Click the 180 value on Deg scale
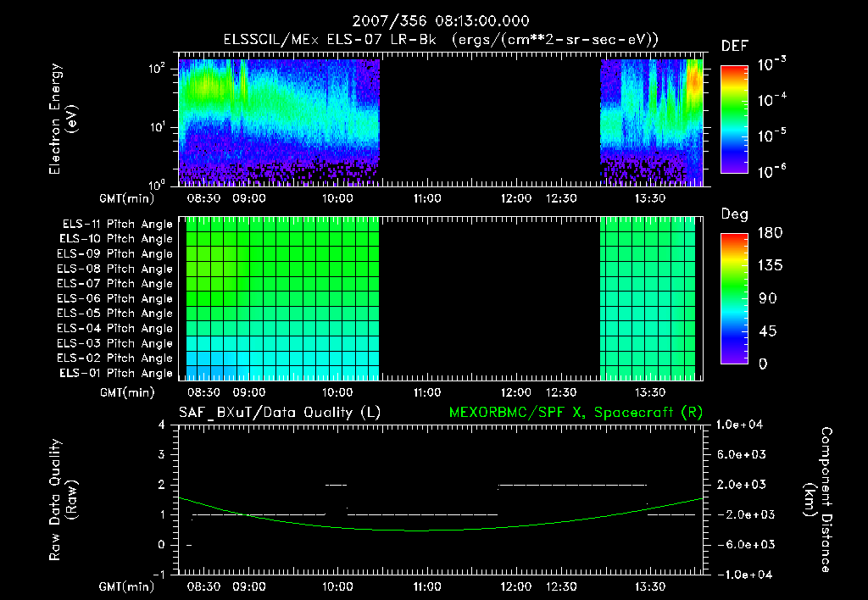 click(x=770, y=233)
